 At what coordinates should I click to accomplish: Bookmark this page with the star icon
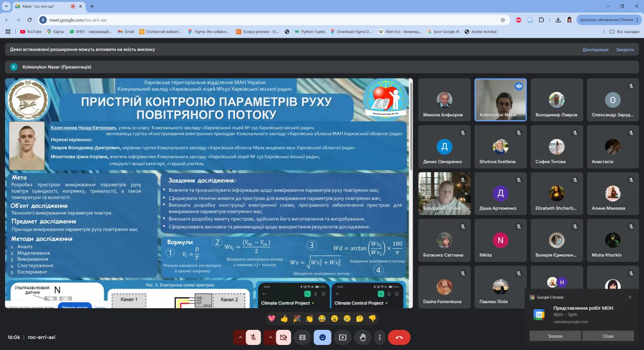click(x=503, y=20)
